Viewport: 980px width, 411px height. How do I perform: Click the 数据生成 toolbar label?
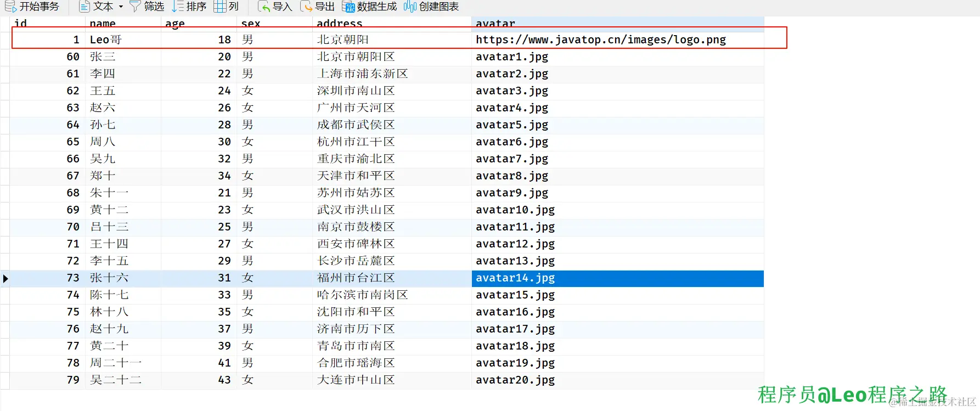pyautogui.click(x=377, y=7)
